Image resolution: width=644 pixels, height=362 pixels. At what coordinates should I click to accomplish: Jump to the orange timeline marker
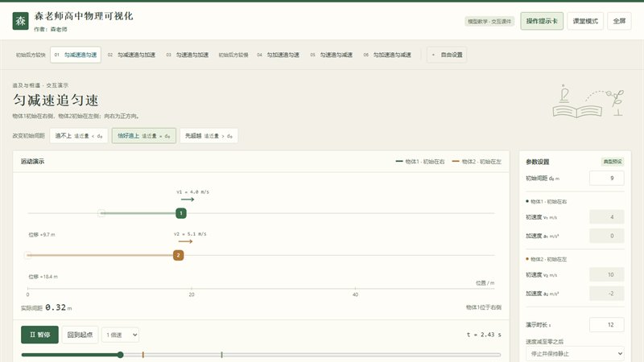point(143,355)
